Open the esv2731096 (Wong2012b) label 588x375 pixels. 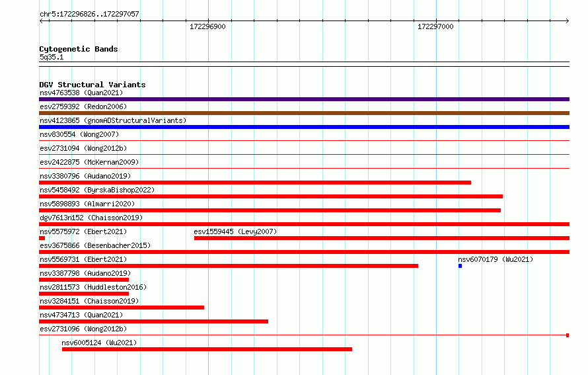tap(83, 329)
